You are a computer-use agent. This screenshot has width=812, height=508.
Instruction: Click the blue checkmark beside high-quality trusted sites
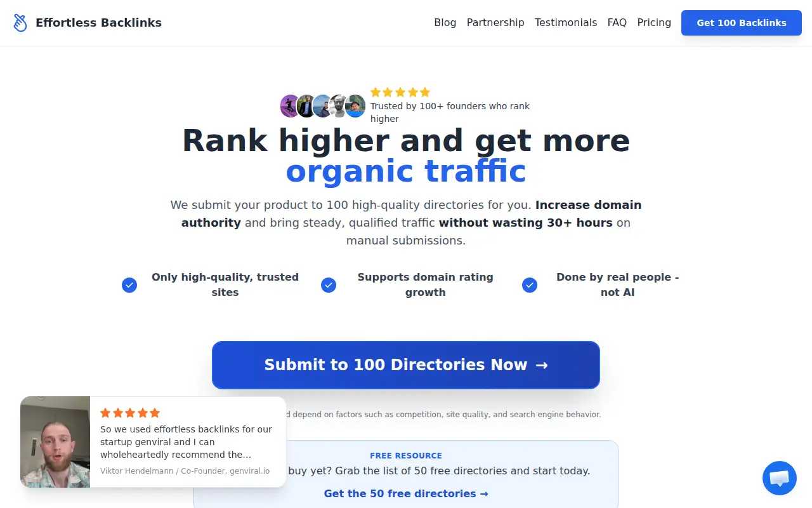pos(129,285)
